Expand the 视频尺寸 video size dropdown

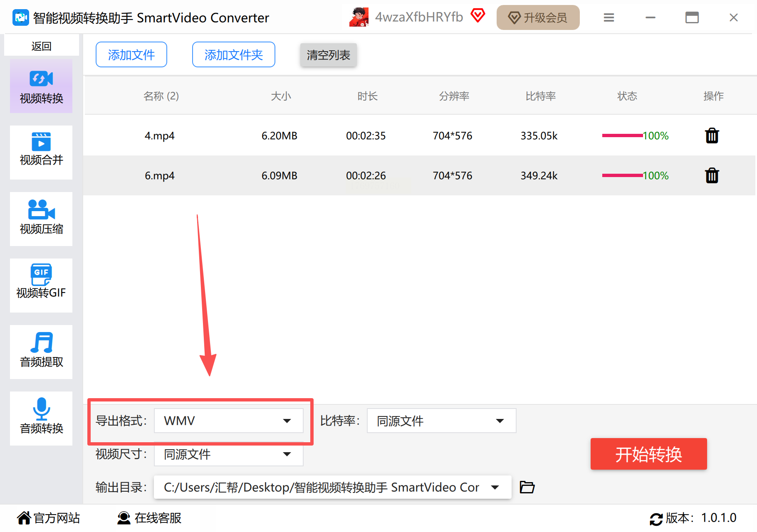[229, 454]
